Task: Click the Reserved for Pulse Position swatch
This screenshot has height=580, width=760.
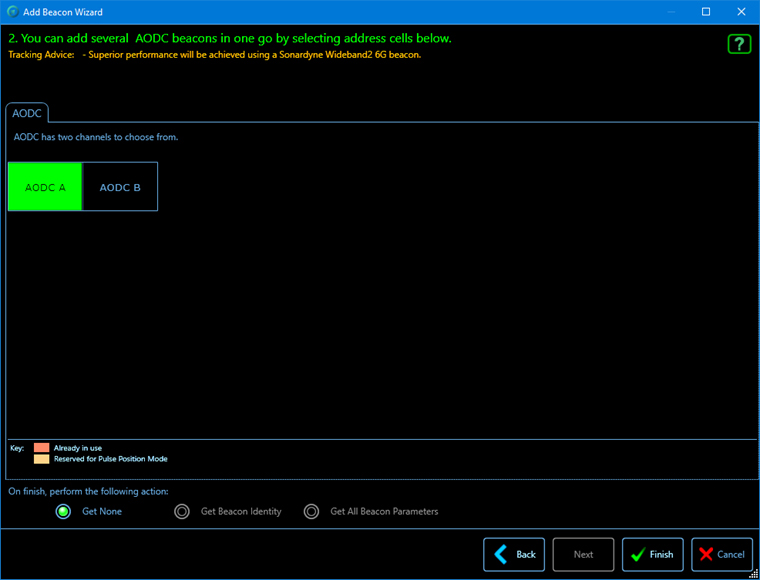Action: pyautogui.click(x=42, y=459)
